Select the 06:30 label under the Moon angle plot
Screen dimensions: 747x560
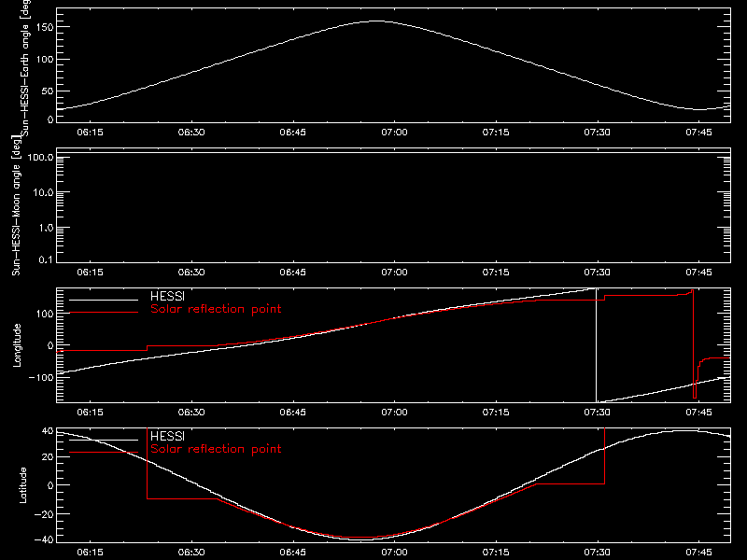[191, 272]
